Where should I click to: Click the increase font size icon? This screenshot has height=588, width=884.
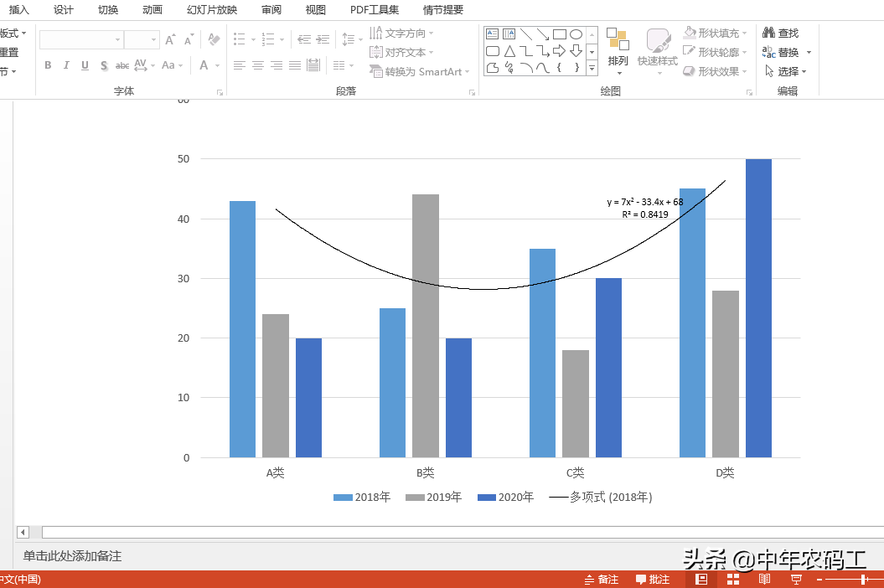pos(170,39)
